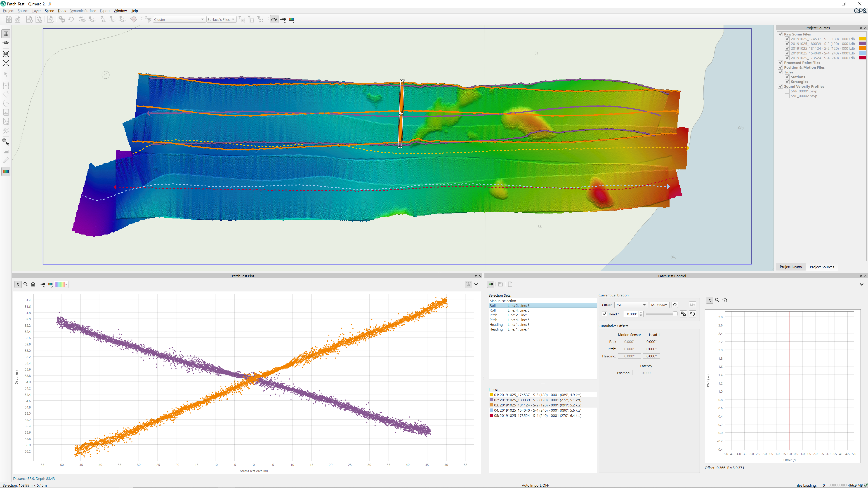Select the measure ruler tool in left sidebar
This screenshot has width=868, height=488.
pos(6,160)
